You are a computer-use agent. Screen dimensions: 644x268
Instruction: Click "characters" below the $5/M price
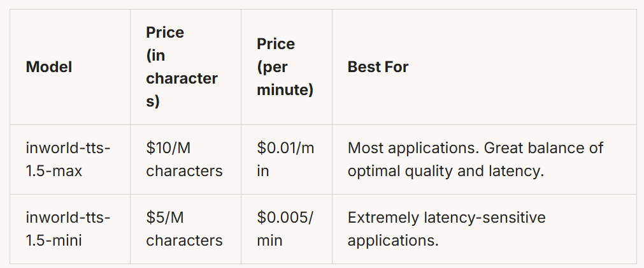point(184,241)
